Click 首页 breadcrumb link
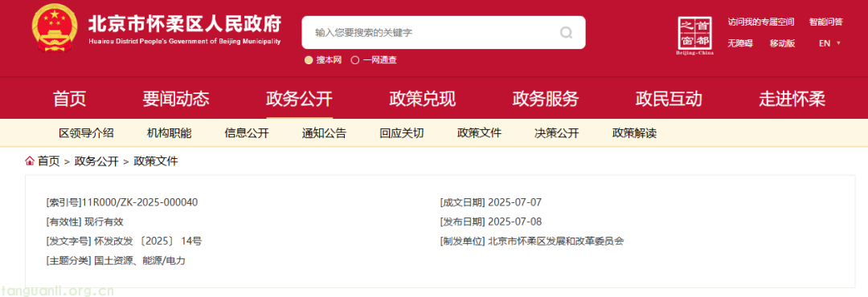This screenshot has height=297, width=868. (x=49, y=161)
